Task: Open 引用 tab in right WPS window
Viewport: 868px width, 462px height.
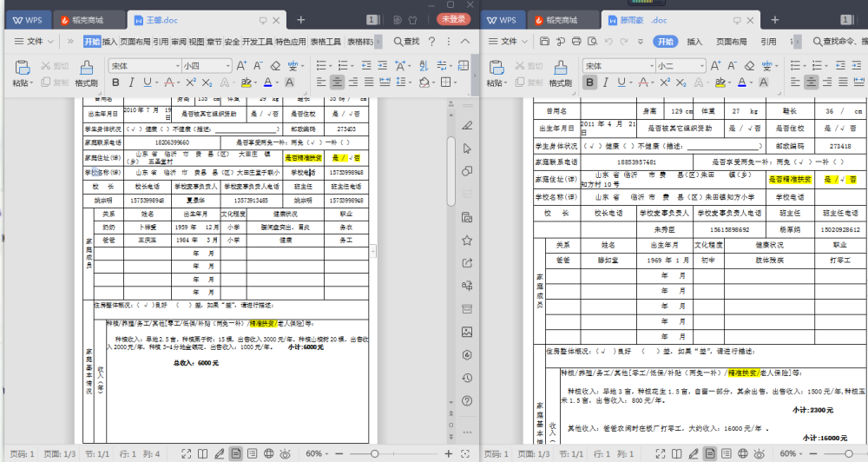Action: tap(768, 42)
